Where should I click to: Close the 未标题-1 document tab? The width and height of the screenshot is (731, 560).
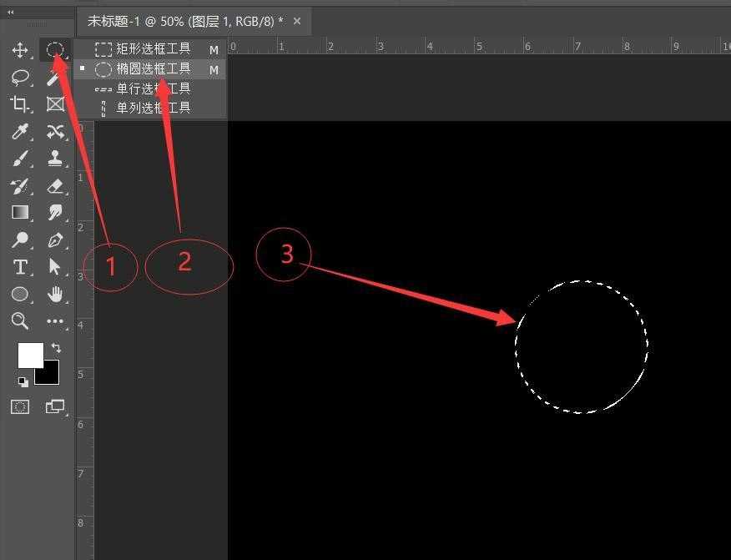[298, 20]
